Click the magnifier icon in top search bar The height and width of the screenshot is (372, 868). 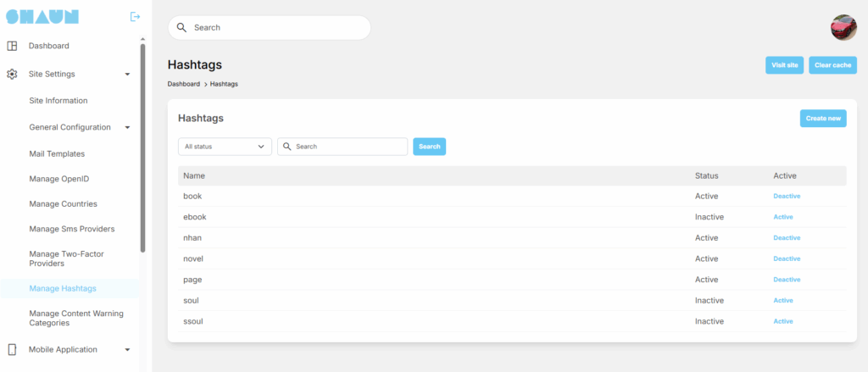pos(181,27)
